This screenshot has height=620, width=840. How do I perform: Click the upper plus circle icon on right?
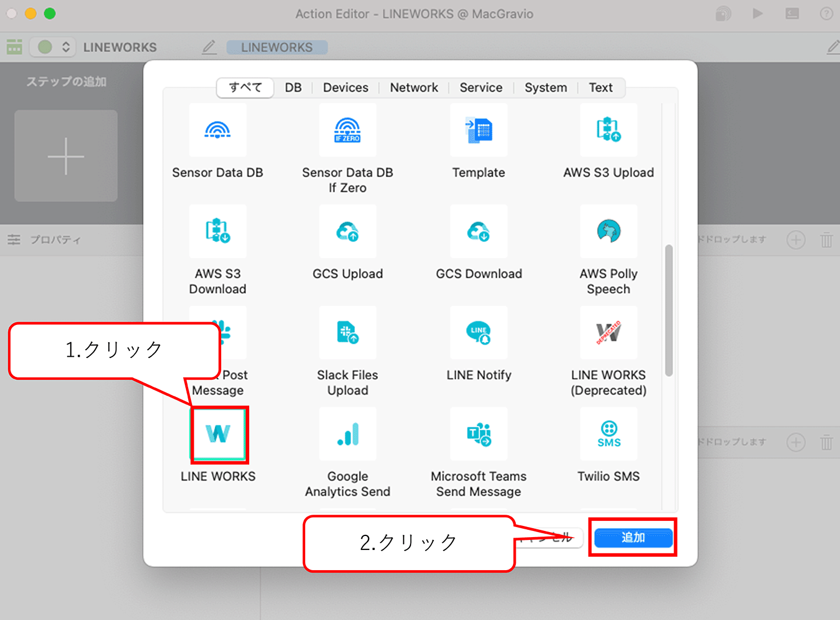click(x=795, y=240)
